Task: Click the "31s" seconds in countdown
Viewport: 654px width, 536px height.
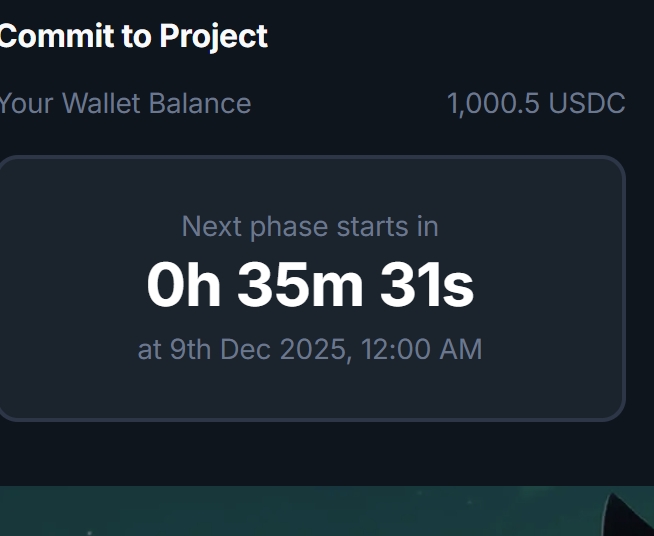Action: 426,285
